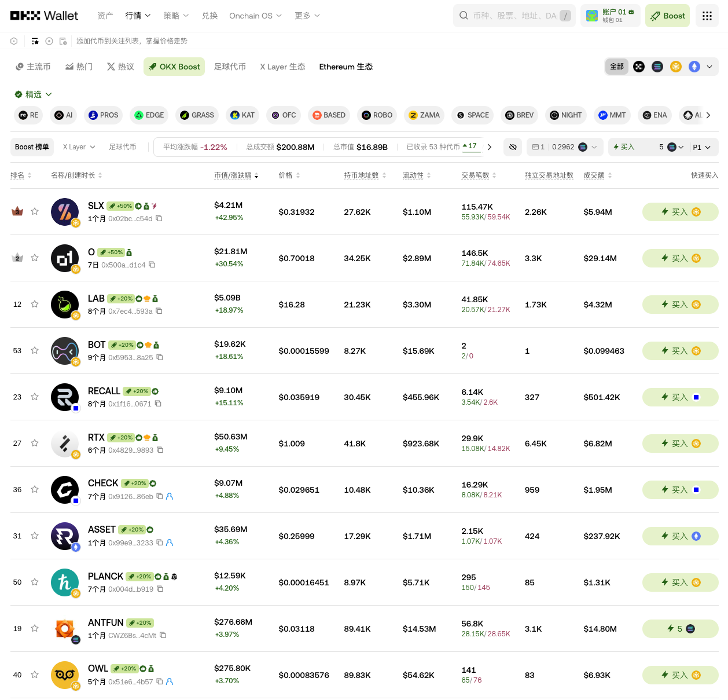Open CHECK token creator profile icon
The height and width of the screenshot is (700, 728).
pyautogui.click(x=170, y=496)
